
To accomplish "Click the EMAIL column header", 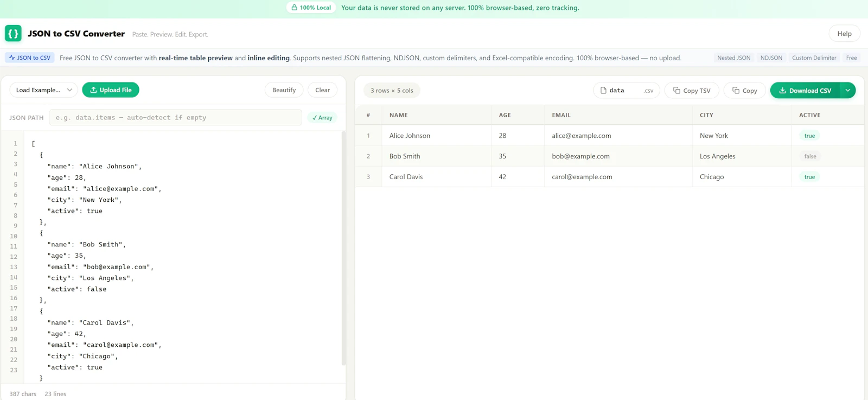I will click(x=618, y=115).
